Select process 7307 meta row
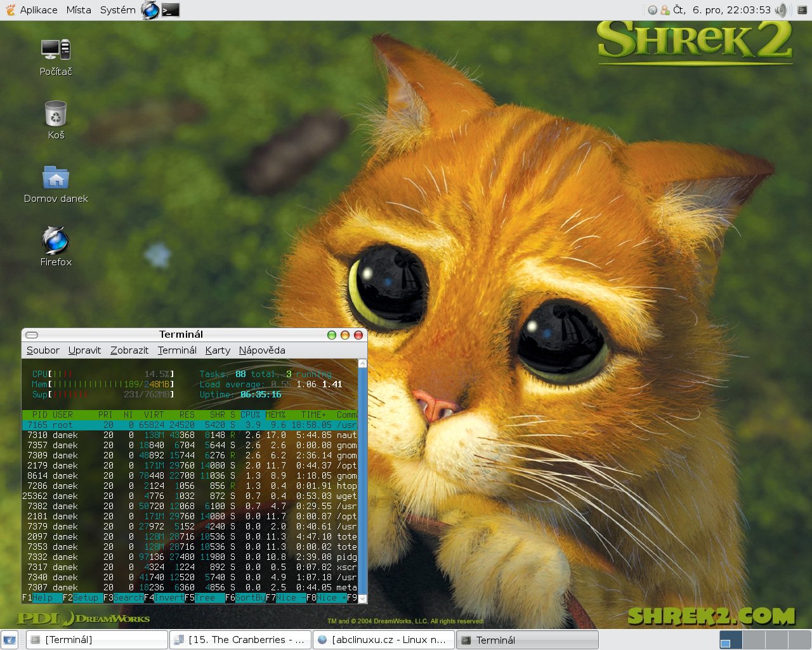Image resolution: width=812 pixels, height=650 pixels. [x=190, y=587]
